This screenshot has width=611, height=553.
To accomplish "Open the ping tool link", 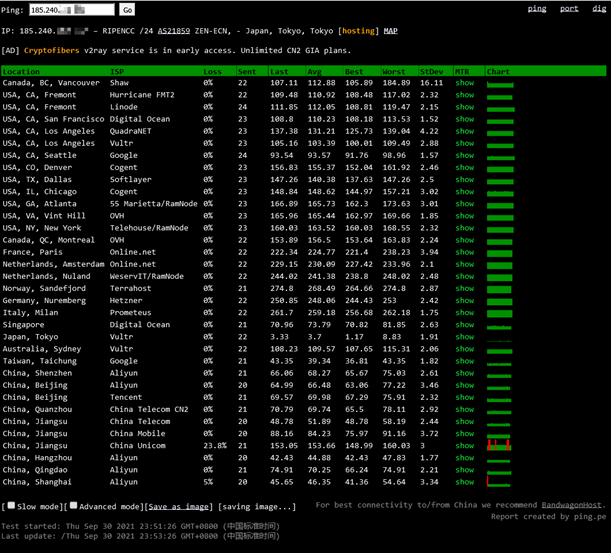I will coord(537,9).
